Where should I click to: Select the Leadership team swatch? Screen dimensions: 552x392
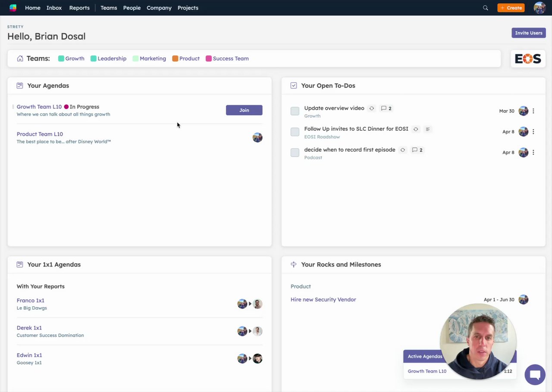click(94, 59)
